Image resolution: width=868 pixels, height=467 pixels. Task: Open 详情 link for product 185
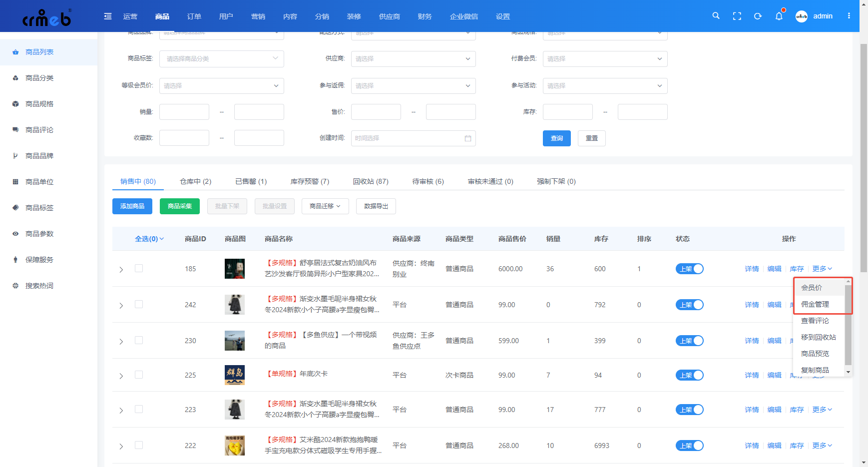coord(752,269)
